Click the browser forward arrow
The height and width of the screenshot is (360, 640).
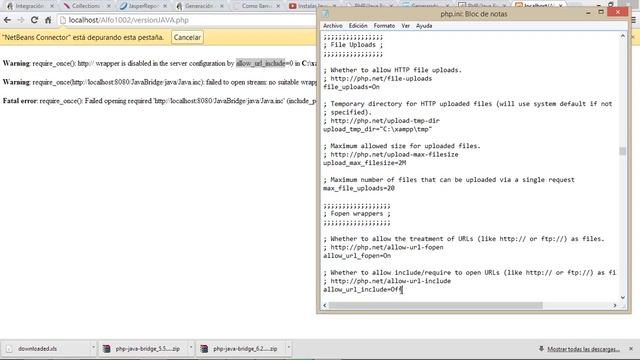[x=21, y=20]
